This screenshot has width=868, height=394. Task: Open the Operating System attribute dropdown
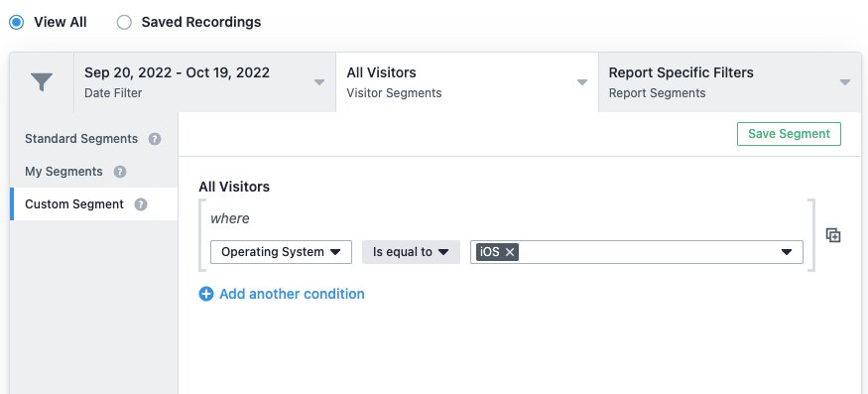point(281,252)
